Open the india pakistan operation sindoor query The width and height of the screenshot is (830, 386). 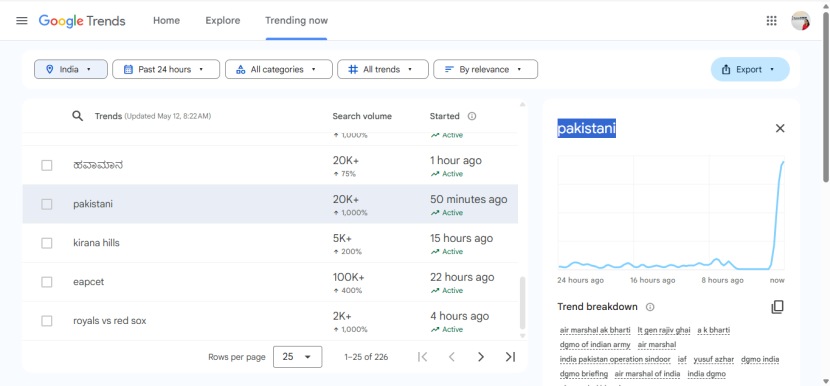click(x=615, y=360)
